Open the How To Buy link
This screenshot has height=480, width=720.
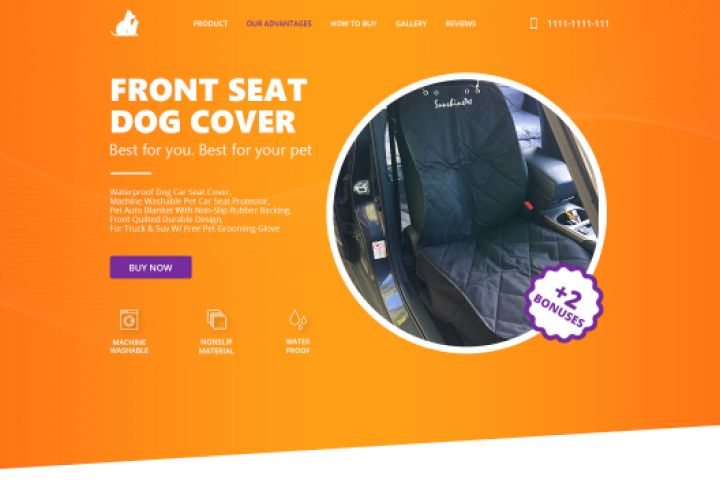[354, 23]
